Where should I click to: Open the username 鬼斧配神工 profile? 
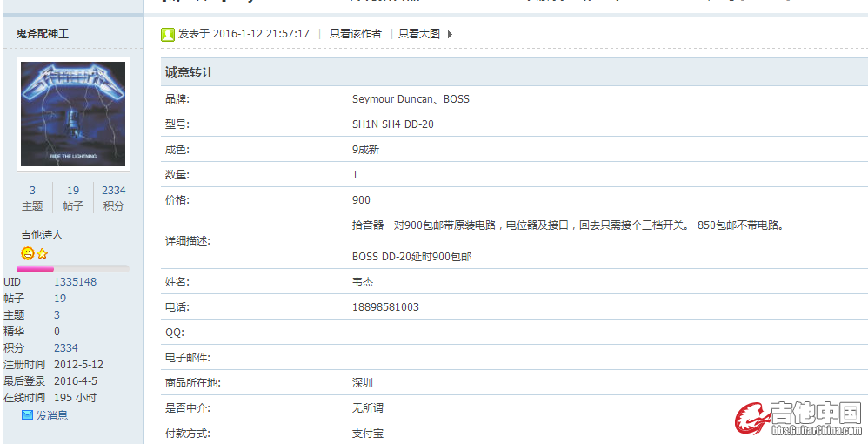pyautogui.click(x=43, y=34)
